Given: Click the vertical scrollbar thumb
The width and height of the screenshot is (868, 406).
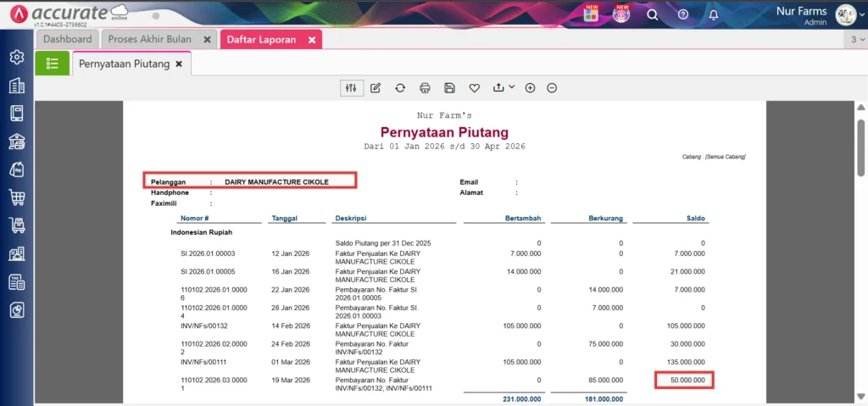Looking at the screenshot, I should point(861,147).
